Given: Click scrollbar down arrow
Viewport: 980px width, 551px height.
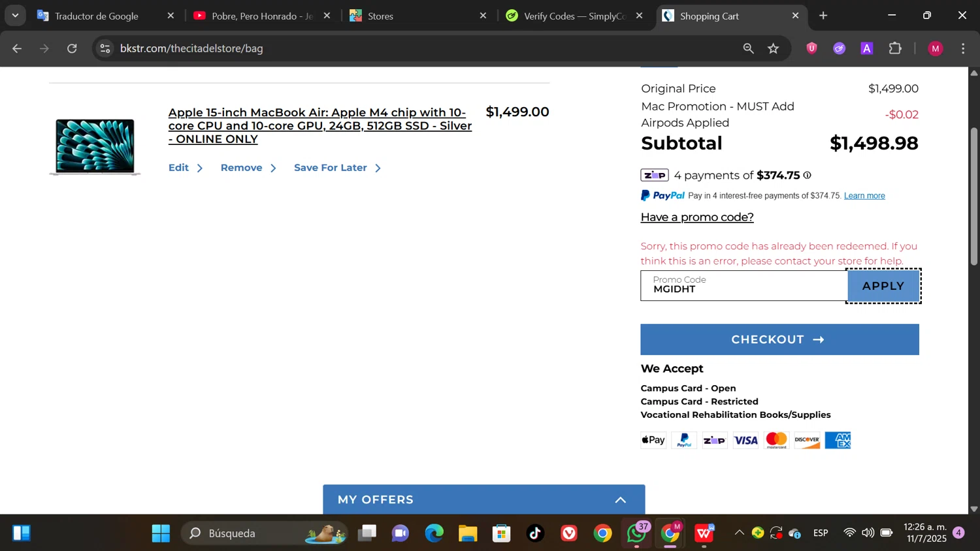Looking at the screenshot, I should click(974, 509).
